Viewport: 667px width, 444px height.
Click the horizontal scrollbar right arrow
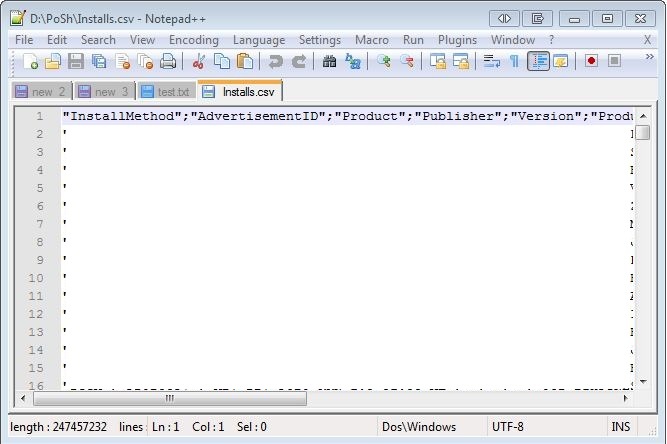(625, 398)
